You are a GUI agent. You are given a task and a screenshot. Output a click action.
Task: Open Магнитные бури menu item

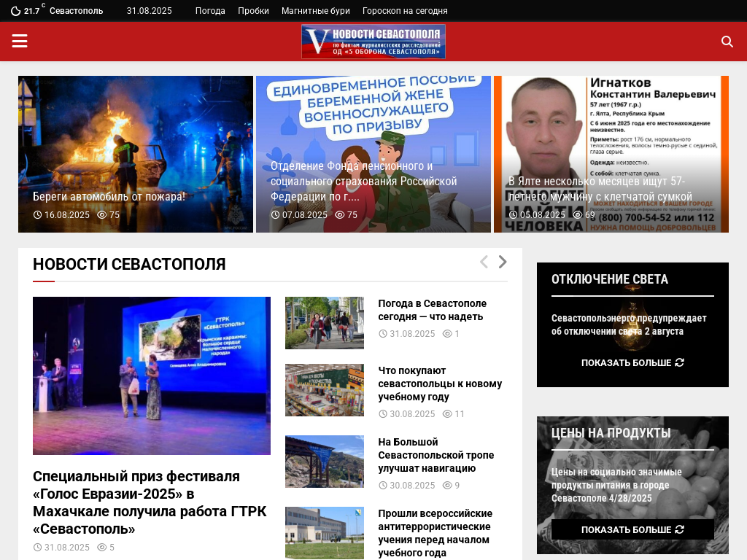pyautogui.click(x=315, y=11)
